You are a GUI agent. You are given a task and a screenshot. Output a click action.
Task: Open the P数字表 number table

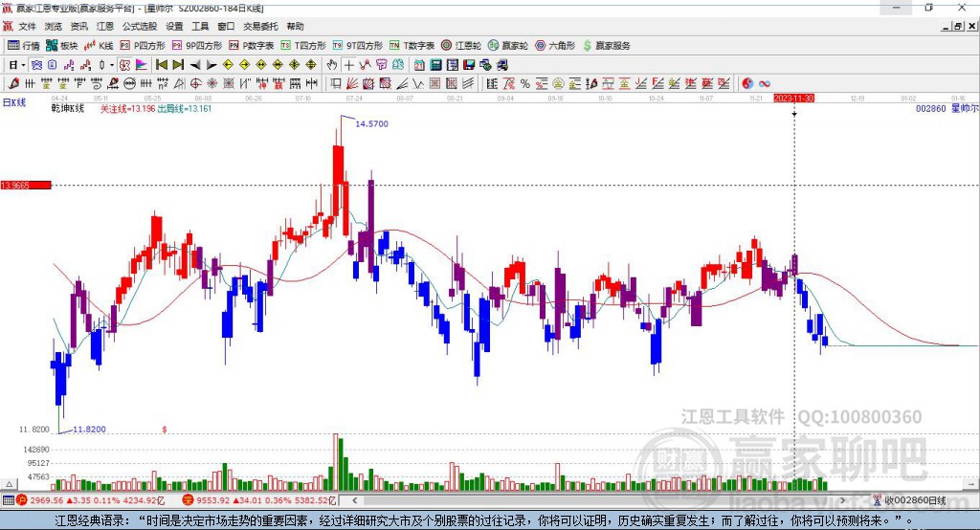252,46
